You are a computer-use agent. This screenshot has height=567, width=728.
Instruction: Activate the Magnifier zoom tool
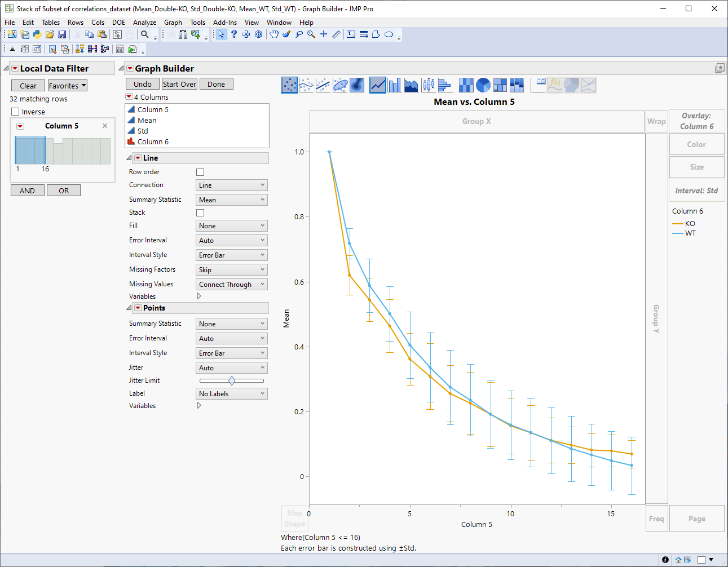click(x=311, y=34)
